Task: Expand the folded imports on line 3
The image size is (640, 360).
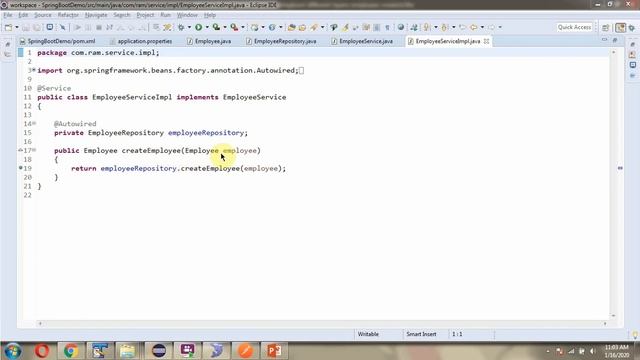Action: click(33, 70)
